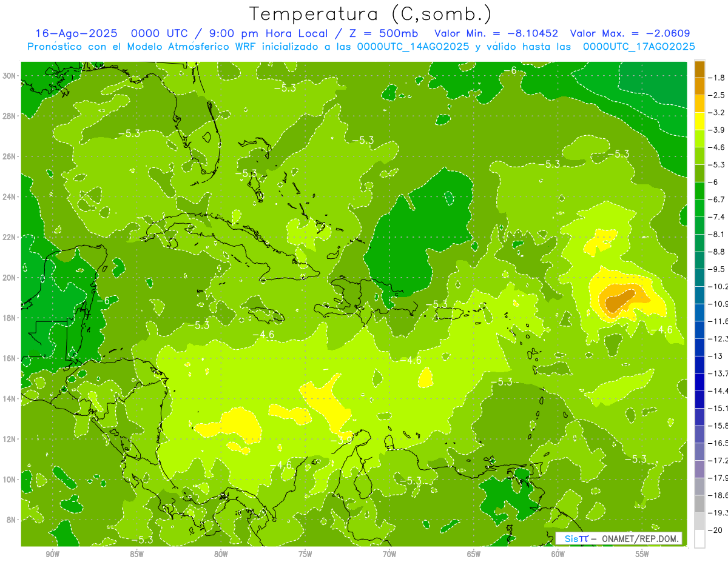The image size is (728, 562).
Task: Click the '55W' longitude label
Action: pyautogui.click(x=642, y=554)
